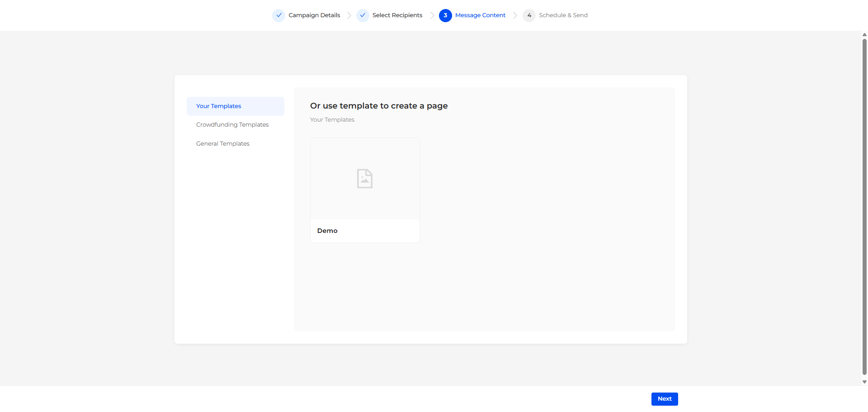
Task: Click the image placeholder icon in Demo template
Action: [365, 179]
